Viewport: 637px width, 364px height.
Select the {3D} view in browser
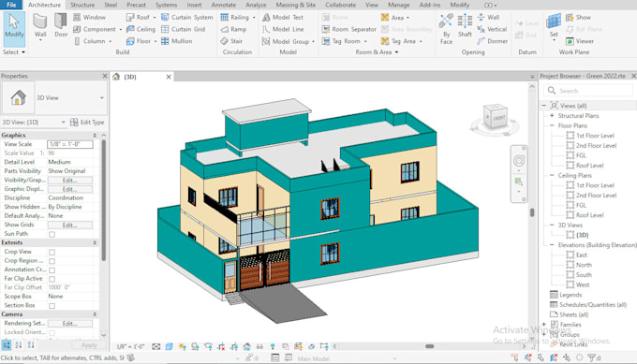[x=582, y=235]
